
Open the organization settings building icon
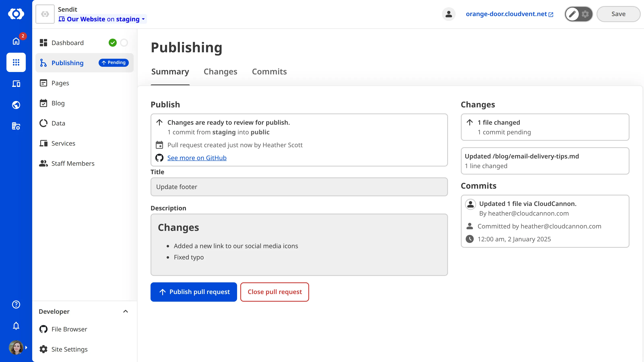pos(16,126)
